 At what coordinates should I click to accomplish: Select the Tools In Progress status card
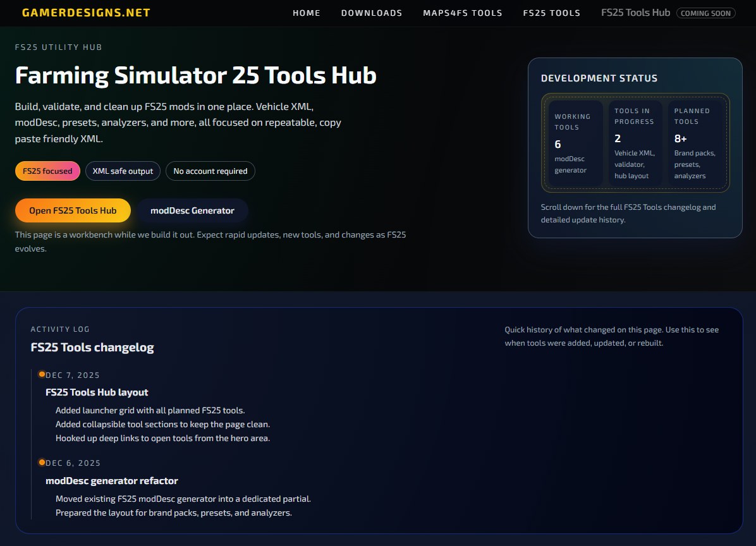point(635,143)
